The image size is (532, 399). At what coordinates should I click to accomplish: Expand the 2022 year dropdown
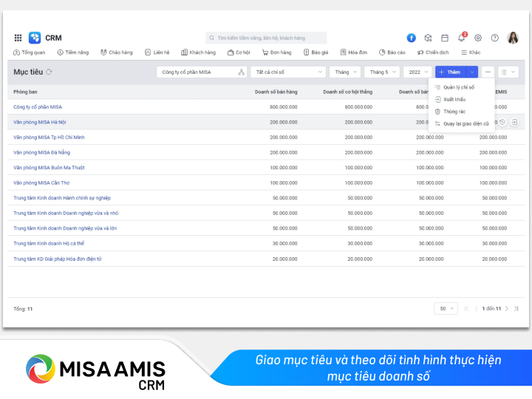[417, 72]
